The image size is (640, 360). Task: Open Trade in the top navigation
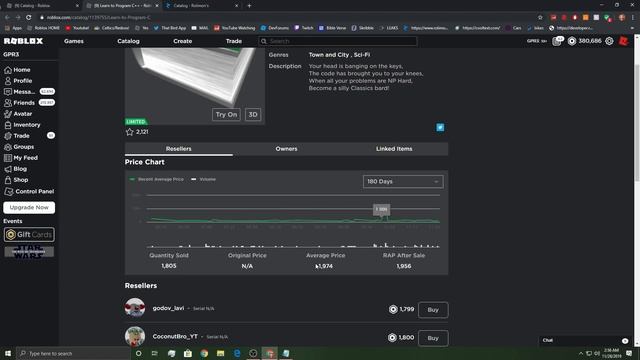point(234,41)
